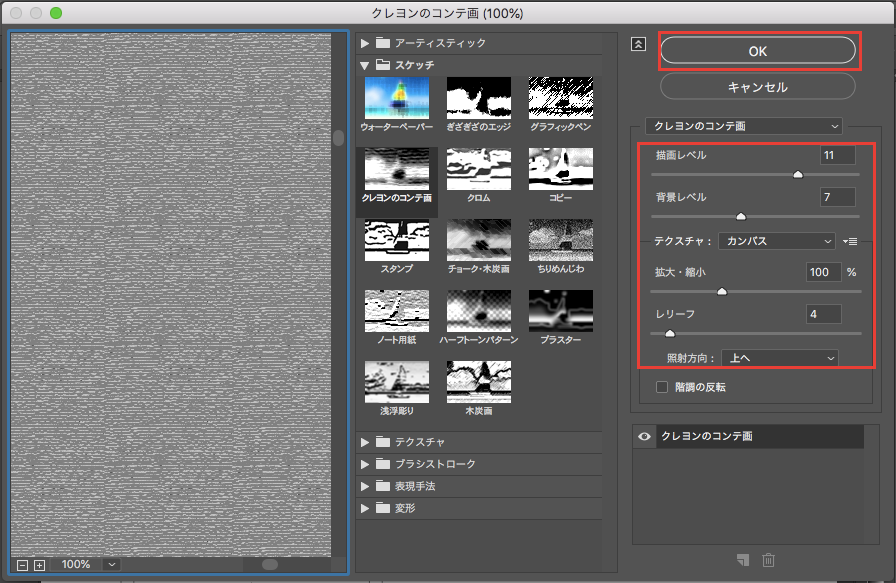Screen dimensions: 896x583
Task: Hide the クレヨンのコンテ画 effect layer eye
Action: coord(645,437)
